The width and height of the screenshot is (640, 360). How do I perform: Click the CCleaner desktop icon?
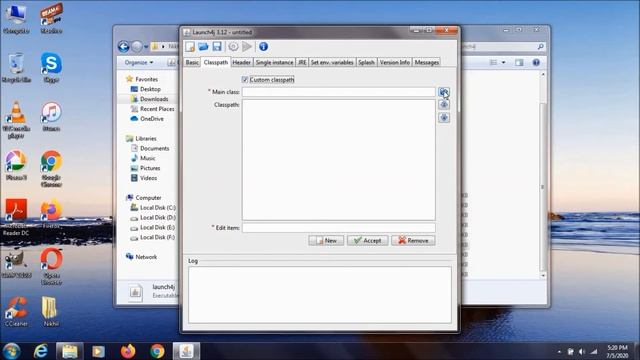coord(16,312)
